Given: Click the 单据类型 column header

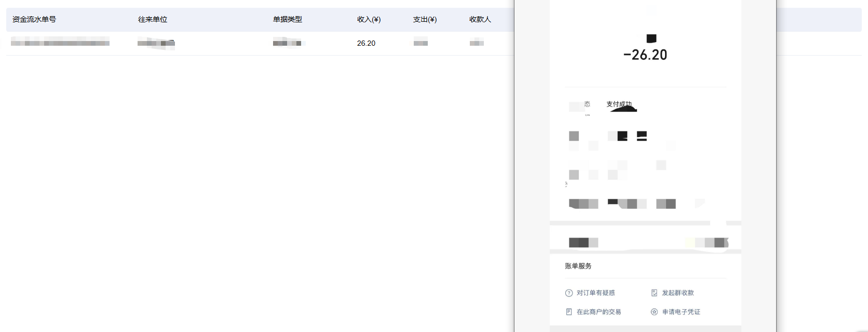Looking at the screenshot, I should coord(288,19).
